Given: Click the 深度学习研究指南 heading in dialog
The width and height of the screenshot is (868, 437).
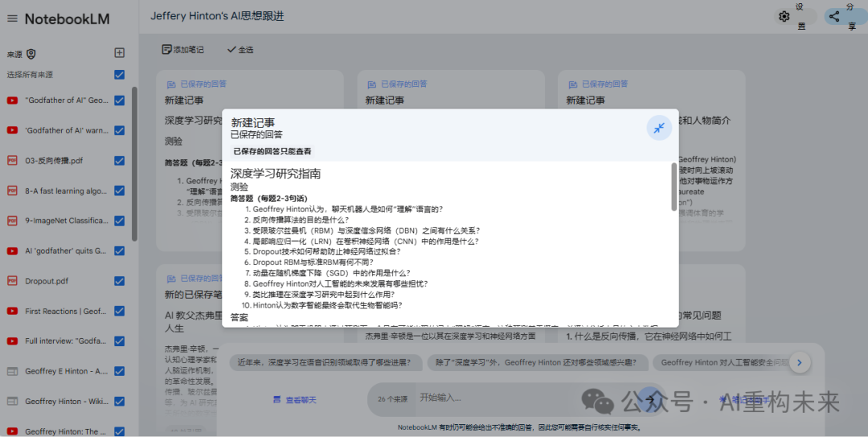Looking at the screenshot, I should tap(276, 174).
